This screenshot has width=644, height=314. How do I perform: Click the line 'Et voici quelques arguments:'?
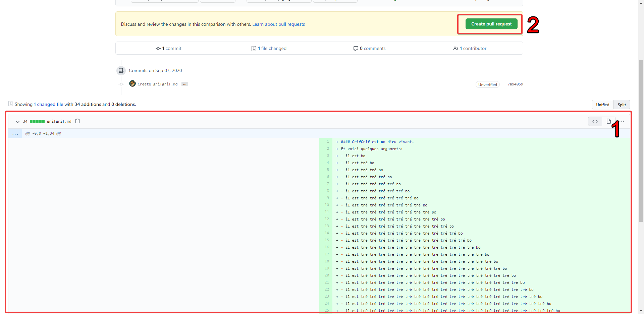click(372, 149)
